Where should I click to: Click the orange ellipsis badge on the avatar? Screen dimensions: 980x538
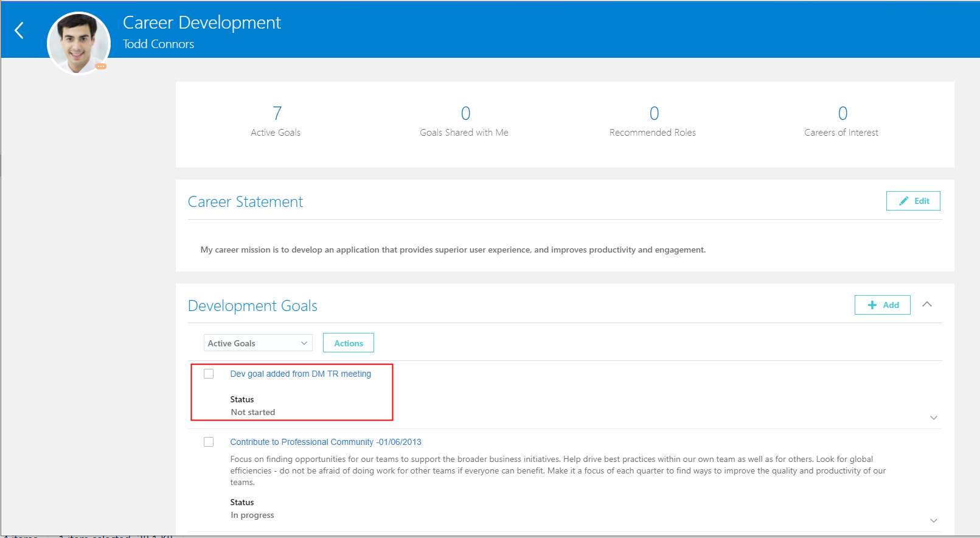click(x=101, y=66)
